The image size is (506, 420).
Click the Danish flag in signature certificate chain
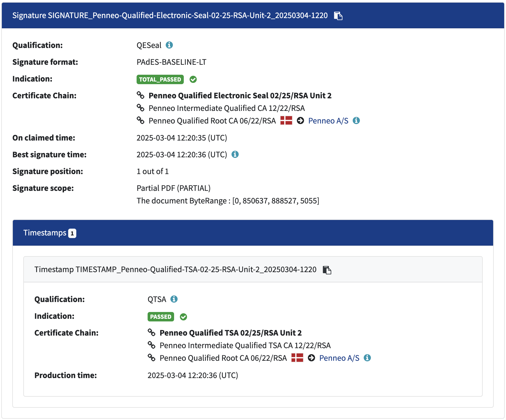[286, 121]
